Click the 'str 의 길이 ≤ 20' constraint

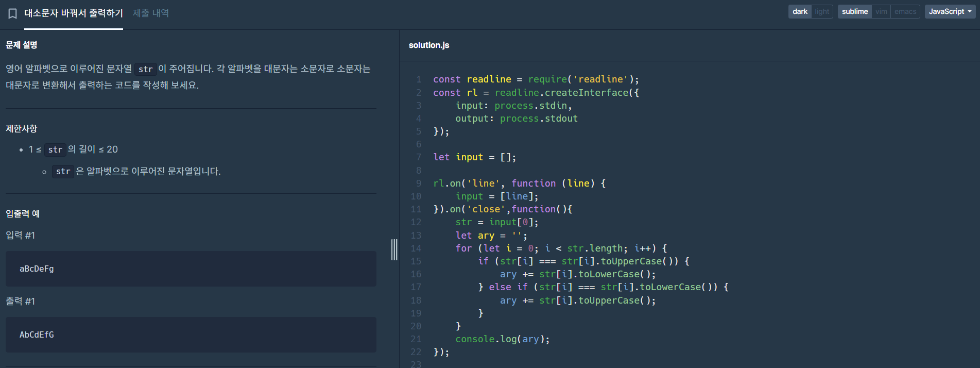coord(73,149)
